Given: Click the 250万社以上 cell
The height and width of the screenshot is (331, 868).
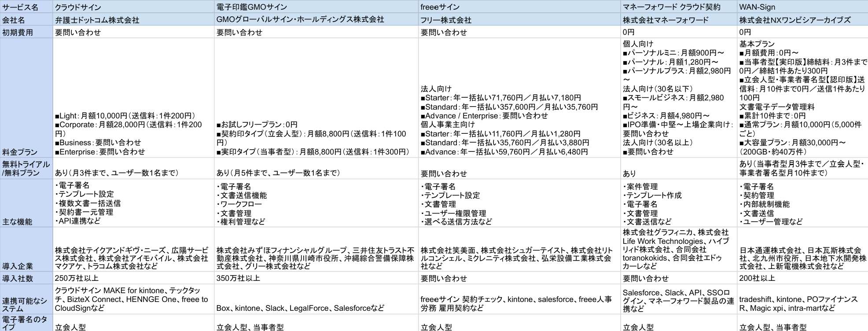Looking at the screenshot, I should (133, 278).
